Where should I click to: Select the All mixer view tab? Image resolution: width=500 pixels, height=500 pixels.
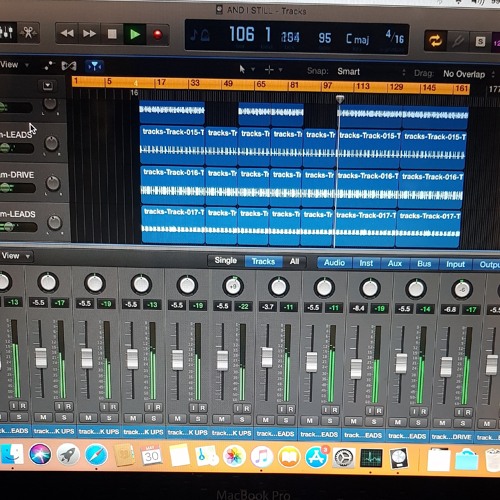(294, 261)
